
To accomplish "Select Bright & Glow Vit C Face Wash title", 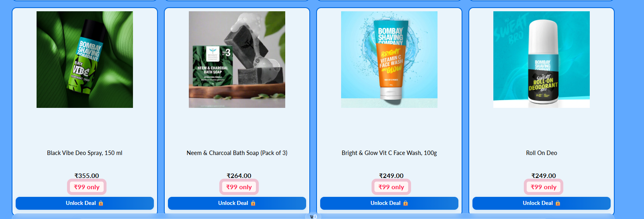I will (x=389, y=153).
